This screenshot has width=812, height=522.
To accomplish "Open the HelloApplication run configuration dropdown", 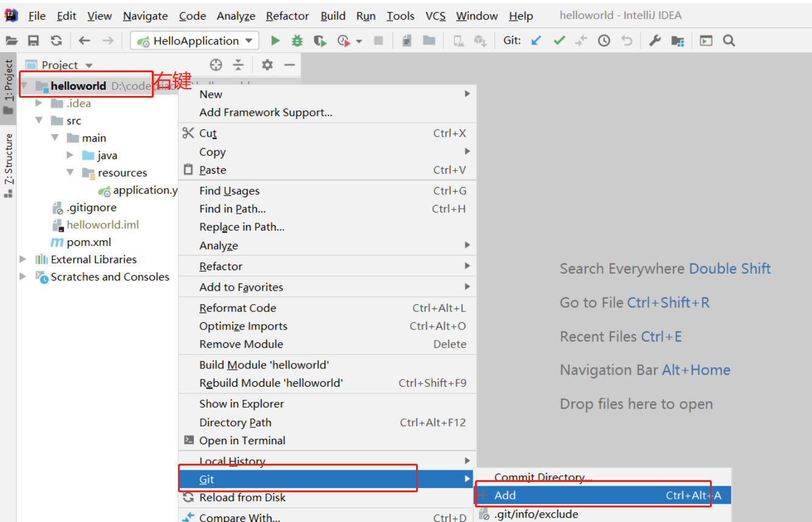I will pos(194,41).
